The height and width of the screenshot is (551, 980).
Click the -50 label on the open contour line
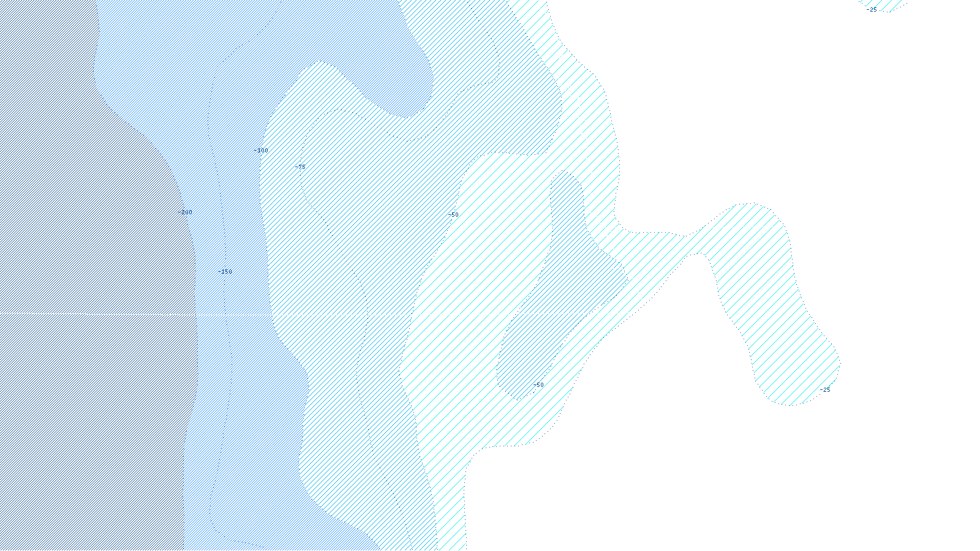453,215
